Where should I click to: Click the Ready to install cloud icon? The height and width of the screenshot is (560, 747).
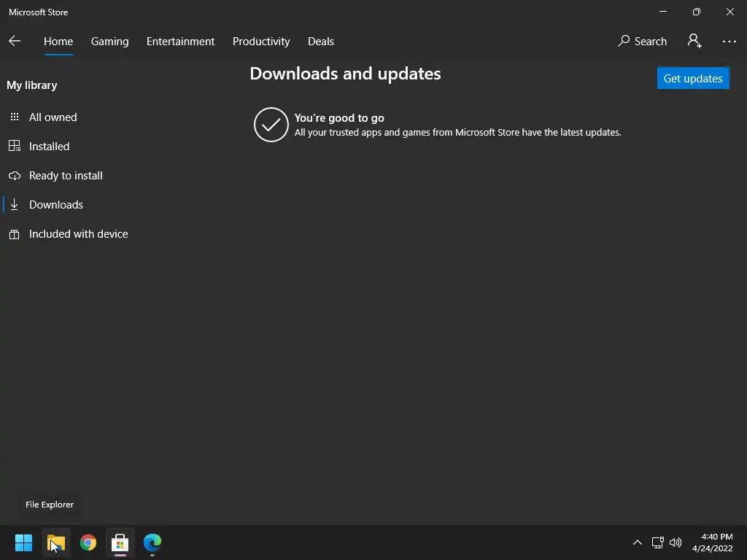15,176
